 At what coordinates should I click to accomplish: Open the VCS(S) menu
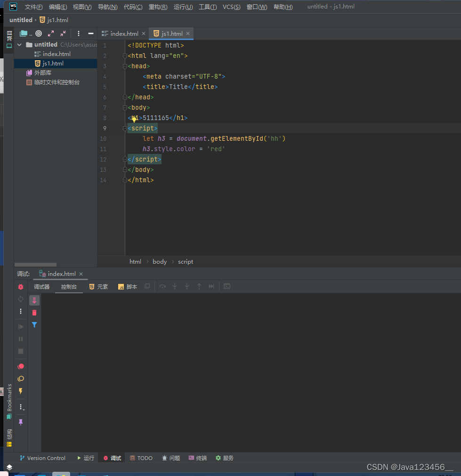pos(231,7)
